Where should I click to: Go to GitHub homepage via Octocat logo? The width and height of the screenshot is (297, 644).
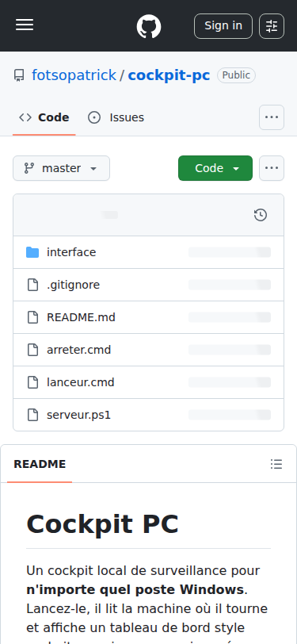[149, 26]
